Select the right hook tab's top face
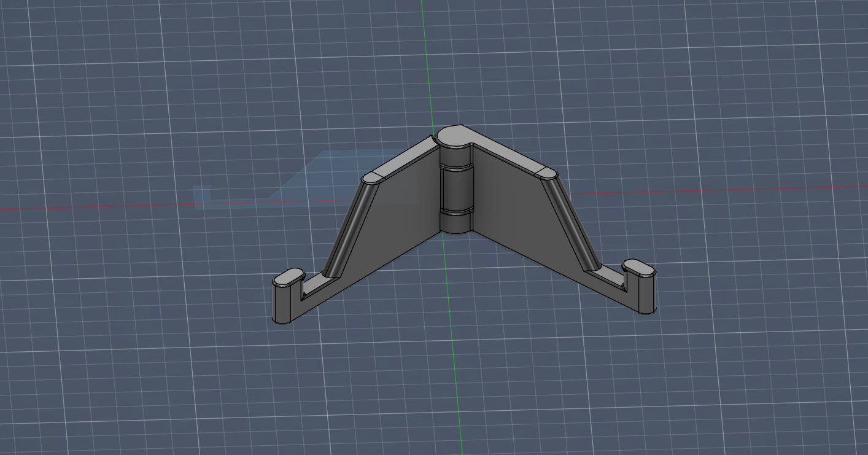Screen dimensions: 868x455 pos(638,266)
